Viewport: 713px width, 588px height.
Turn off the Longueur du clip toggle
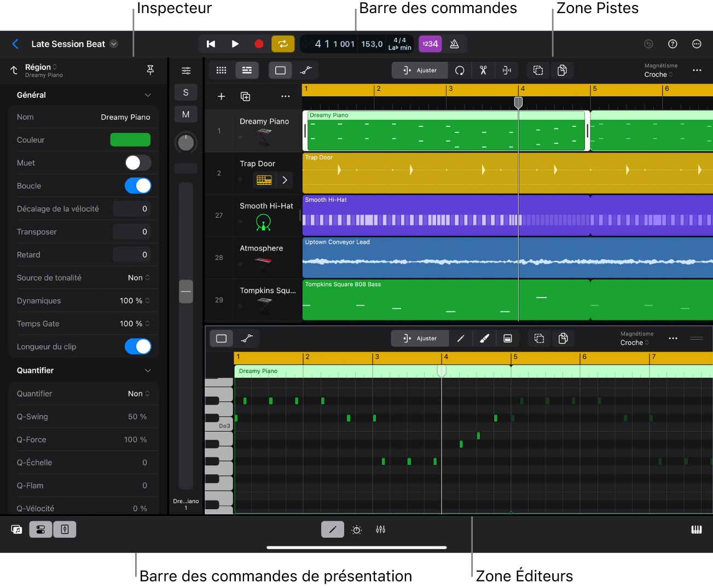138,346
